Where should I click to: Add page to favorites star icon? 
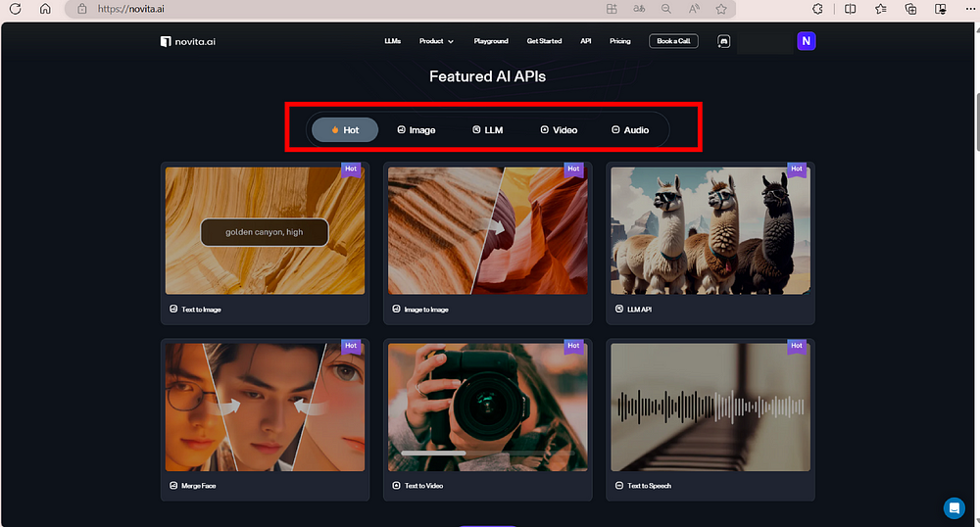721,9
